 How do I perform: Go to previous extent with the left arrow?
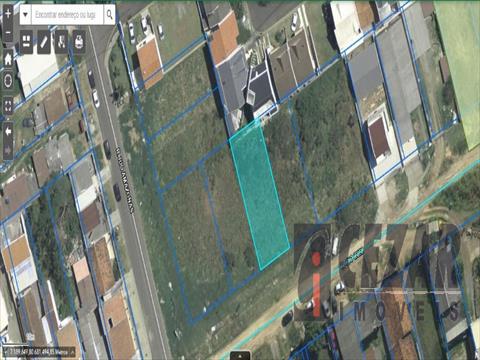pos(8,131)
